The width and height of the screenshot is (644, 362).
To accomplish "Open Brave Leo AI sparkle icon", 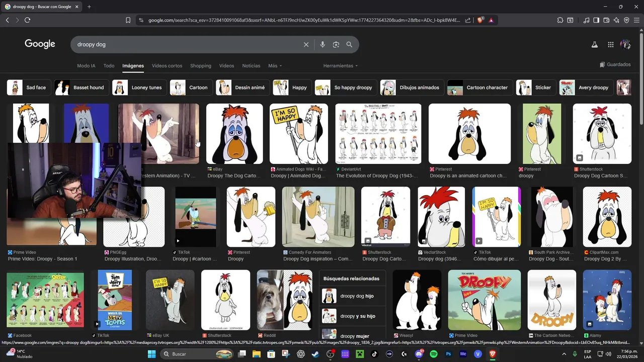I will [616, 20].
